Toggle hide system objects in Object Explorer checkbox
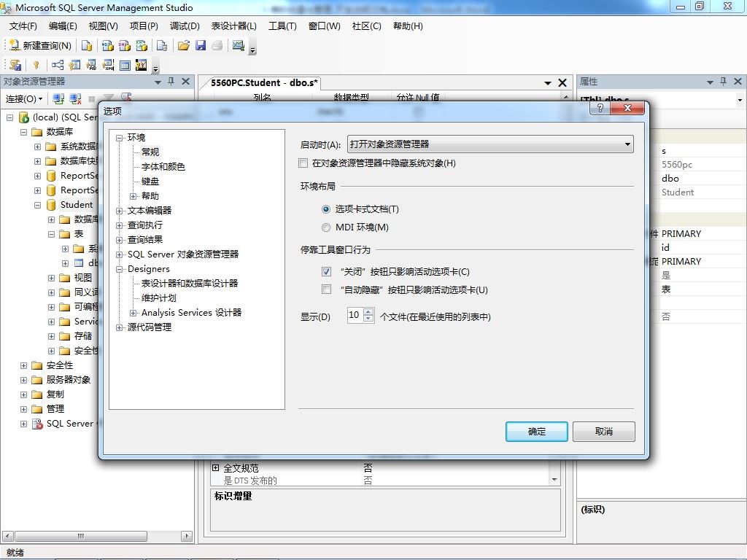 303,163
